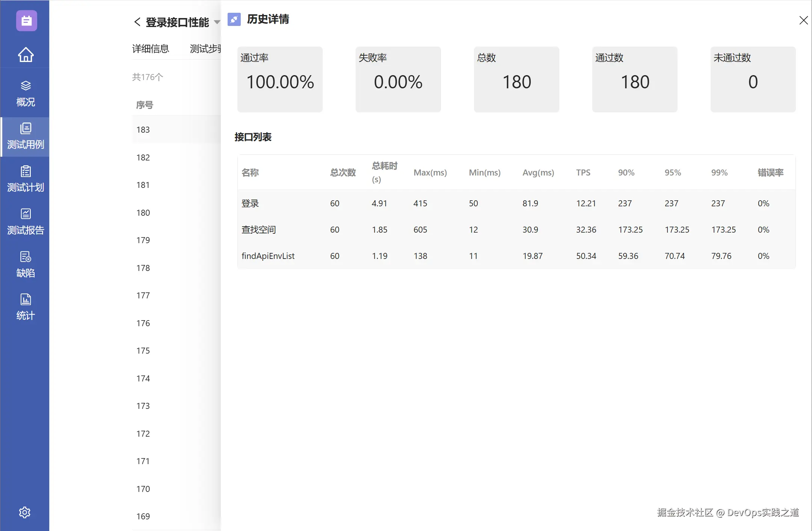The width and height of the screenshot is (812, 531).
Task: Switch to the 详细信息 tab
Action: (151, 49)
